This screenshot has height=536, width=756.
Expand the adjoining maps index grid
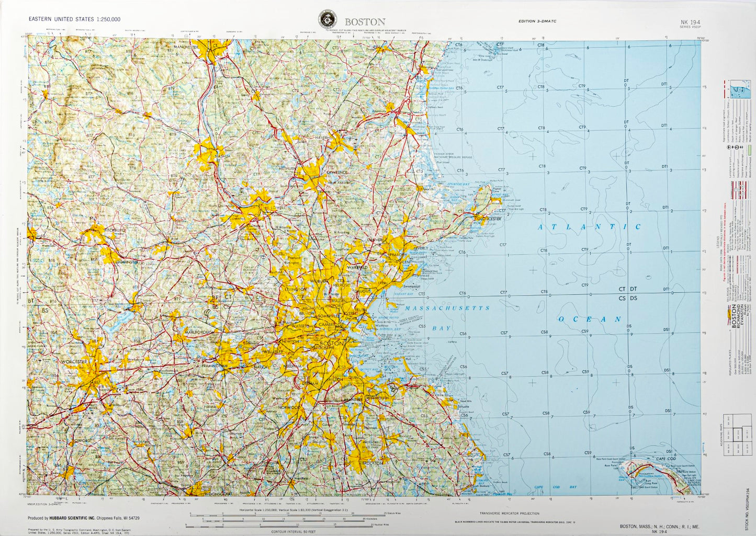coord(738,434)
